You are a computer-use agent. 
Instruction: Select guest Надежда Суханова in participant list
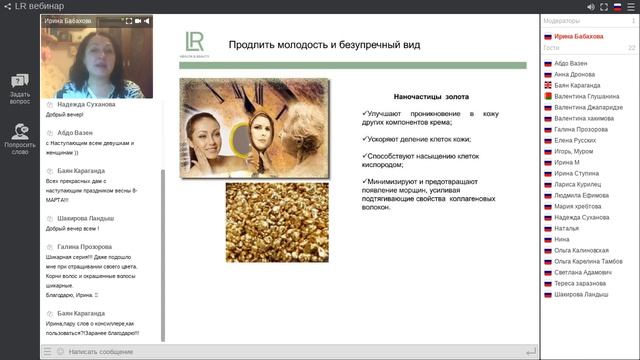click(x=582, y=218)
